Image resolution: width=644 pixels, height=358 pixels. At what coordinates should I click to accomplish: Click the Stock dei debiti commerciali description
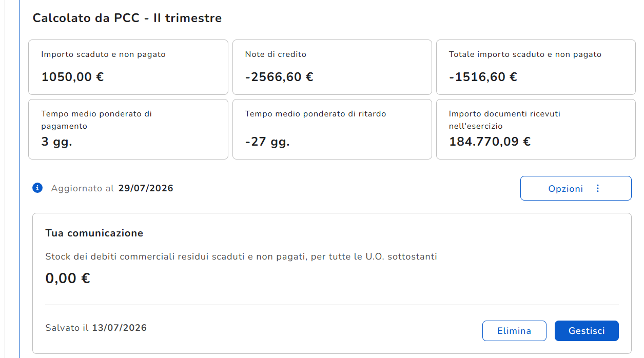[x=241, y=256]
